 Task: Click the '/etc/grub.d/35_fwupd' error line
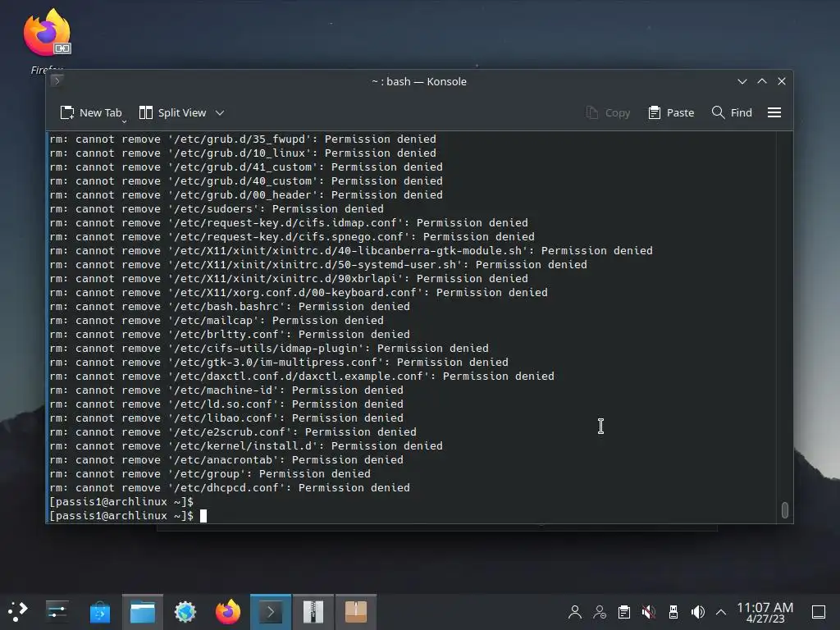(243, 139)
